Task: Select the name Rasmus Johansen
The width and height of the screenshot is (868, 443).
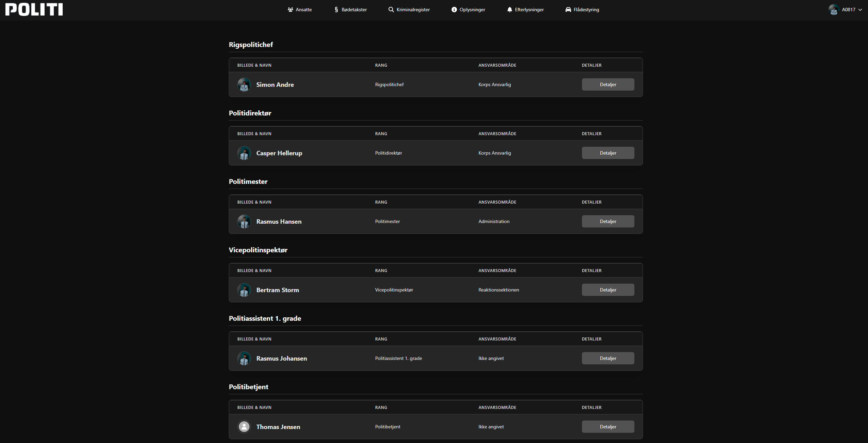Action: (x=281, y=358)
